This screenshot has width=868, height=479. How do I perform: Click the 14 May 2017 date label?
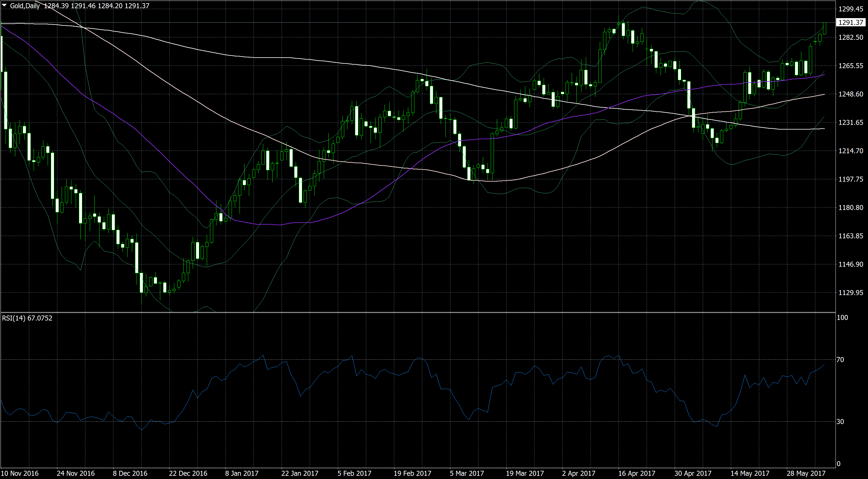click(750, 473)
